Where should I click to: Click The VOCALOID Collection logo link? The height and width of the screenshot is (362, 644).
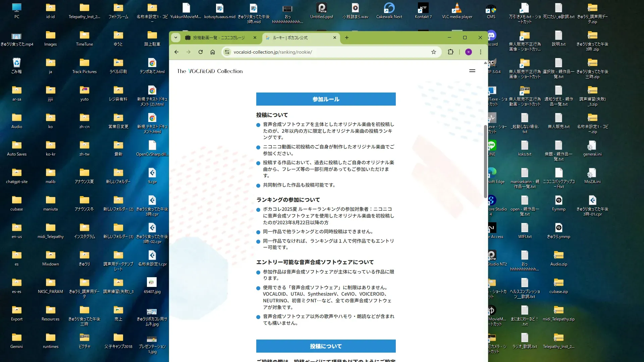tap(210, 71)
